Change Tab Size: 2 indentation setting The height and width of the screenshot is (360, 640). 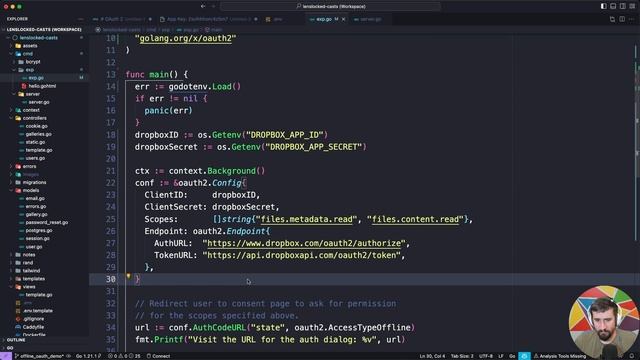[462, 356]
